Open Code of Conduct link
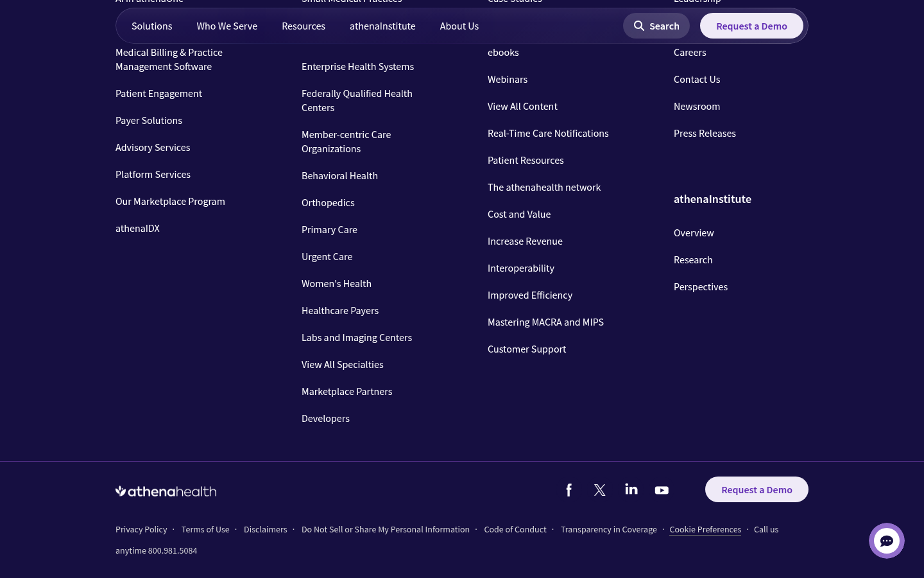Viewport: 924px width, 578px height. [515, 529]
